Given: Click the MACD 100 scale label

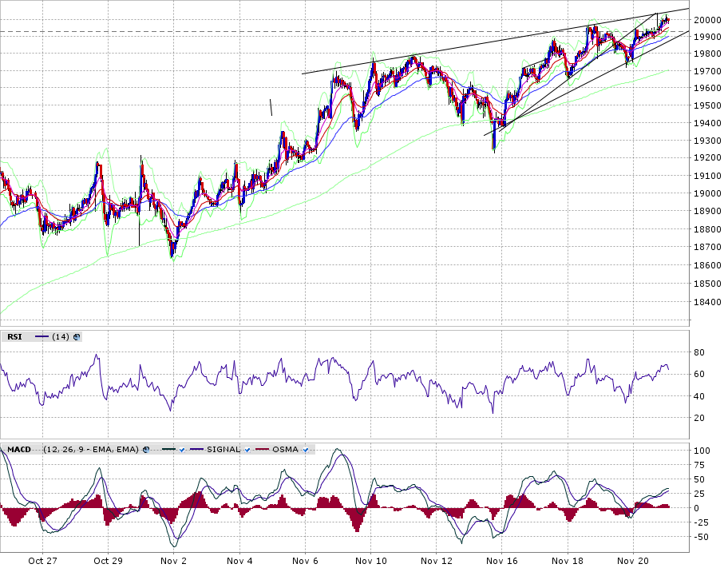Looking at the screenshot, I should 702,451.
